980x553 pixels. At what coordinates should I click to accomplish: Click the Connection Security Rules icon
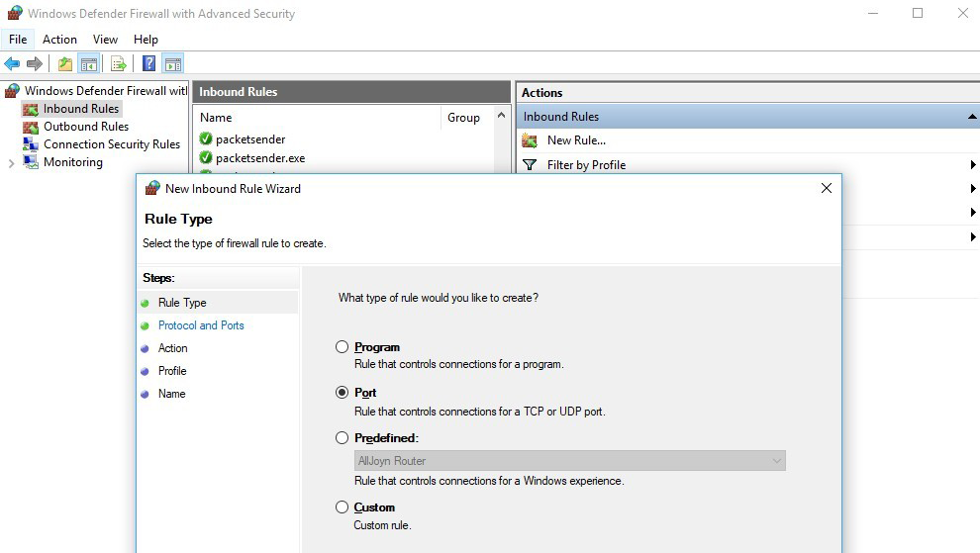31,144
